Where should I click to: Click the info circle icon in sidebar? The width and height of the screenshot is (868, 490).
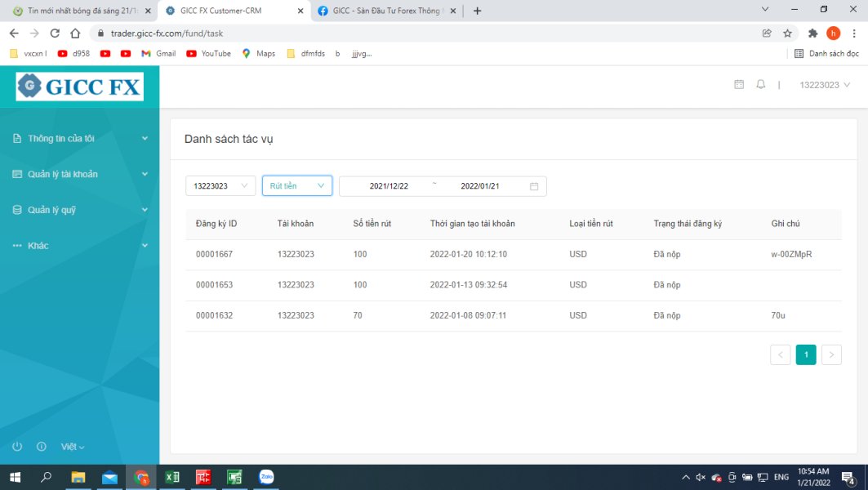(x=42, y=447)
